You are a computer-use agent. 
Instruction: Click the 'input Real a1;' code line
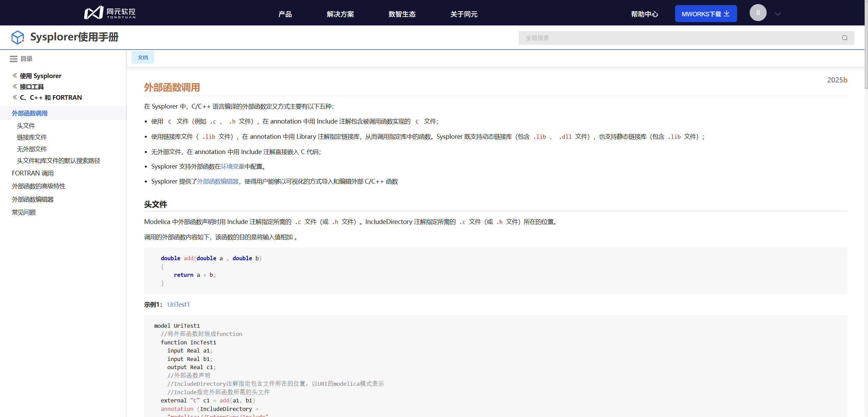(x=190, y=350)
